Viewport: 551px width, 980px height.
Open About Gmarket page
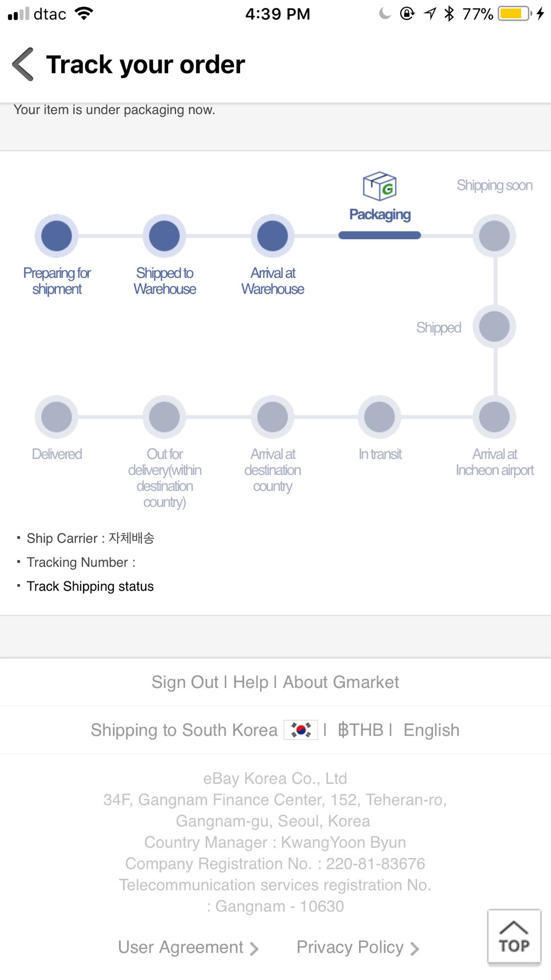(x=341, y=682)
